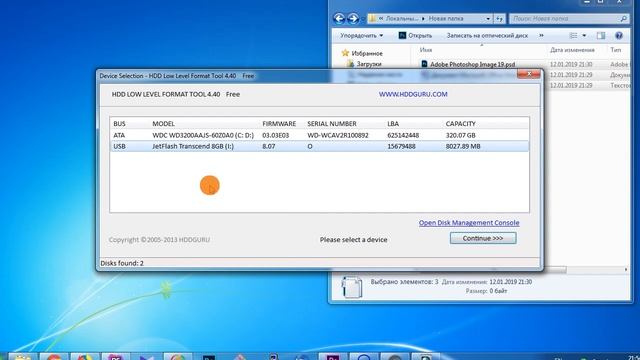Click the BUS column header

(x=120, y=124)
